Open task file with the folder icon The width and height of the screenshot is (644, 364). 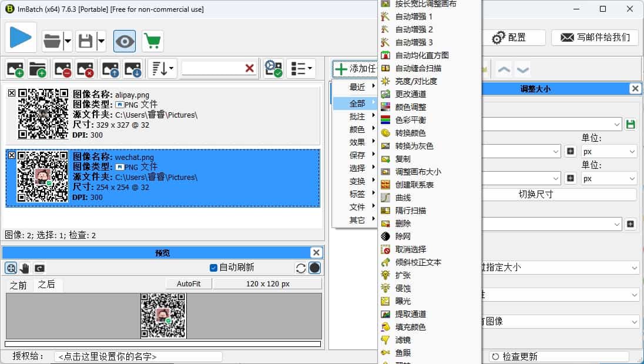[x=52, y=41]
